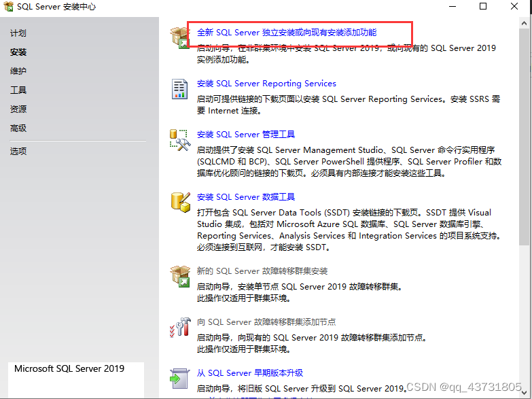This screenshot has width=532, height=399.
Task: Click the Microsoft SQL Server 2019 text
Action: pos(69,369)
